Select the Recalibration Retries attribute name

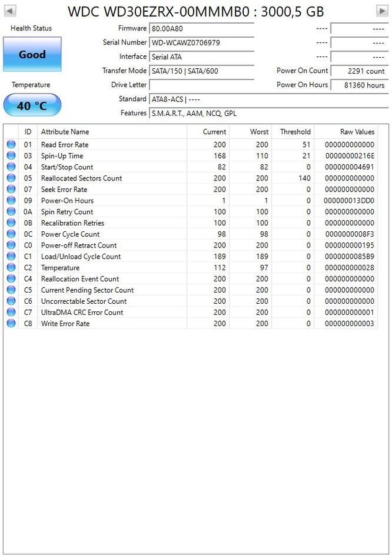73,223
